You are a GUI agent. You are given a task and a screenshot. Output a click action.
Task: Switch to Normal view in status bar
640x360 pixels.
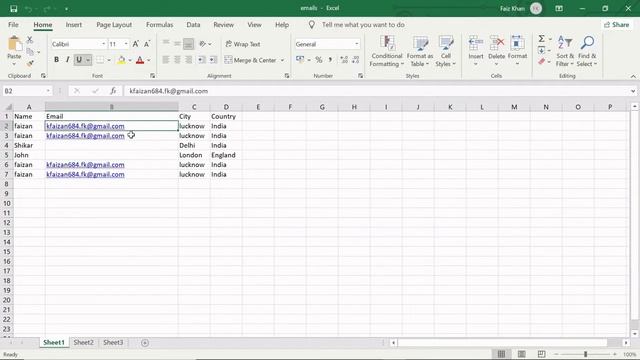click(x=501, y=354)
